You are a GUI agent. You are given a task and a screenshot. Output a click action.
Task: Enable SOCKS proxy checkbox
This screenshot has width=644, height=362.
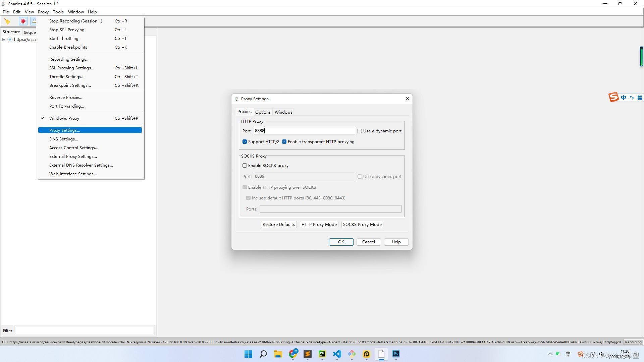click(x=245, y=165)
